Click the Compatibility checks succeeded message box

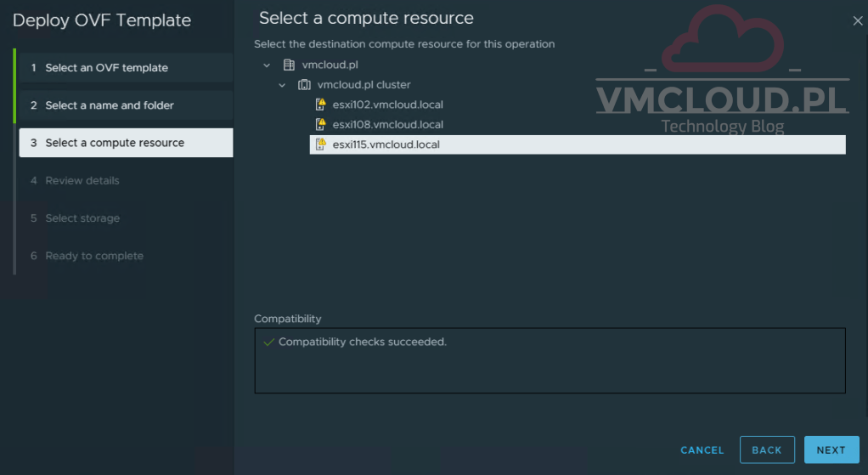pos(550,361)
